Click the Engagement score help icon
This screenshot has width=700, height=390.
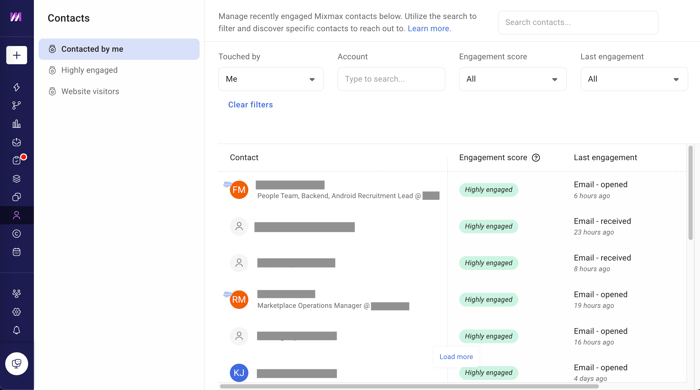[x=536, y=158]
